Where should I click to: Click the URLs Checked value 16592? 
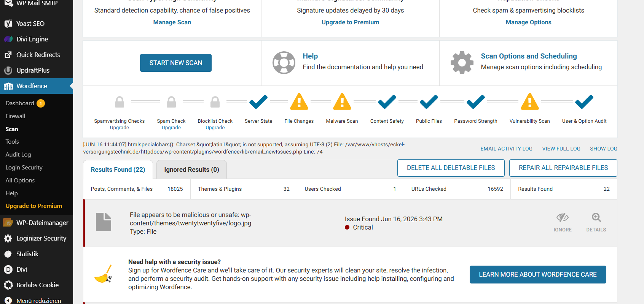pos(496,189)
